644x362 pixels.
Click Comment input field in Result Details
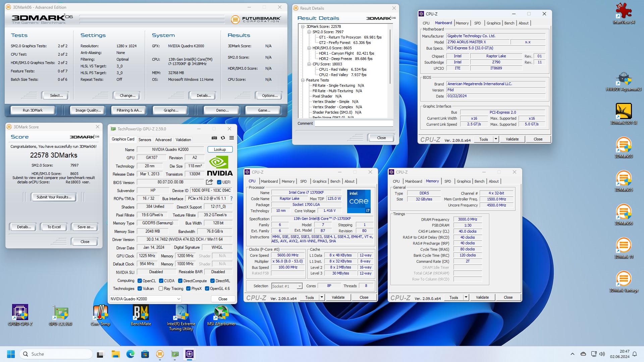tap(354, 123)
